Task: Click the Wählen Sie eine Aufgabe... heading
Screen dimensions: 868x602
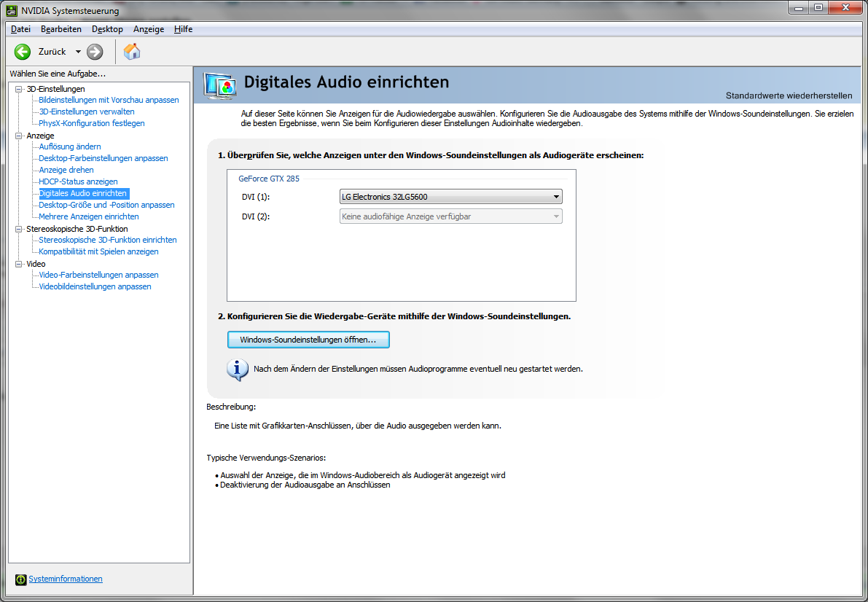Action: pos(58,74)
